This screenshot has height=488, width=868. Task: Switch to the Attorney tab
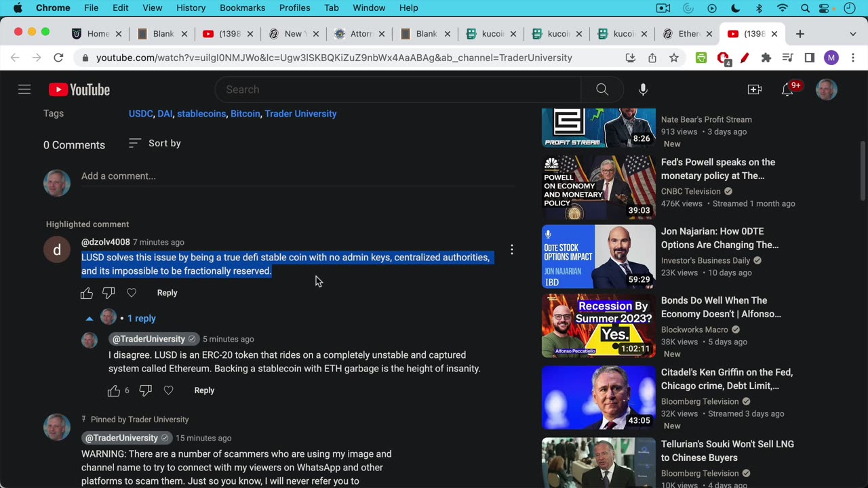pyautogui.click(x=360, y=34)
